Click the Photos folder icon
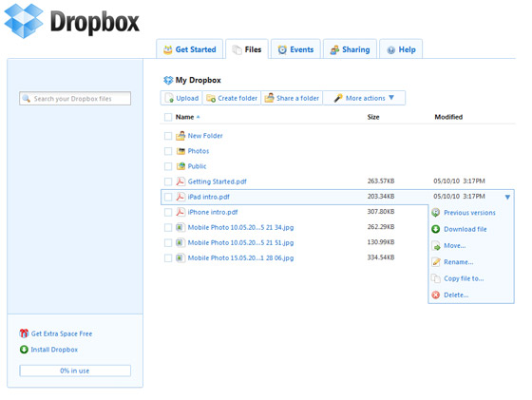This screenshot has width=532, height=400. [180, 151]
